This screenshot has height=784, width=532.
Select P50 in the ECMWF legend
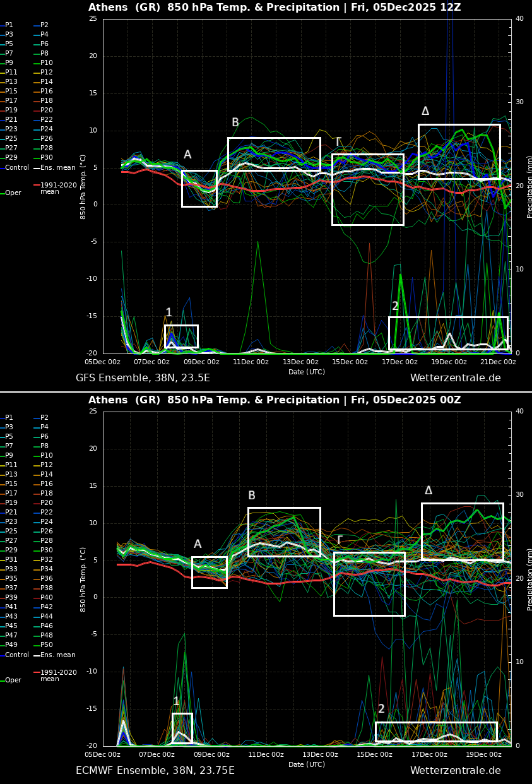click(47, 645)
